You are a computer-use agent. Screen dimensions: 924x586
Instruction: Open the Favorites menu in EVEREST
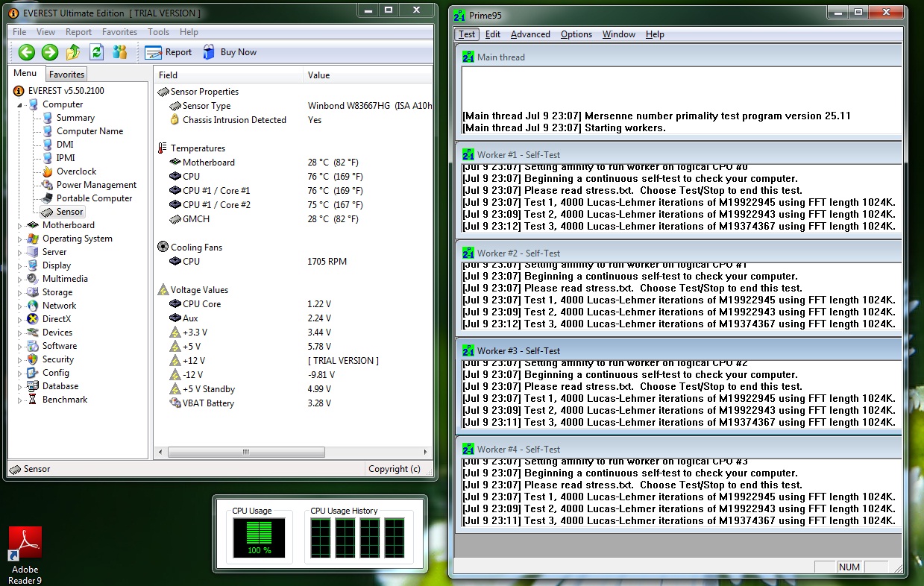point(119,32)
